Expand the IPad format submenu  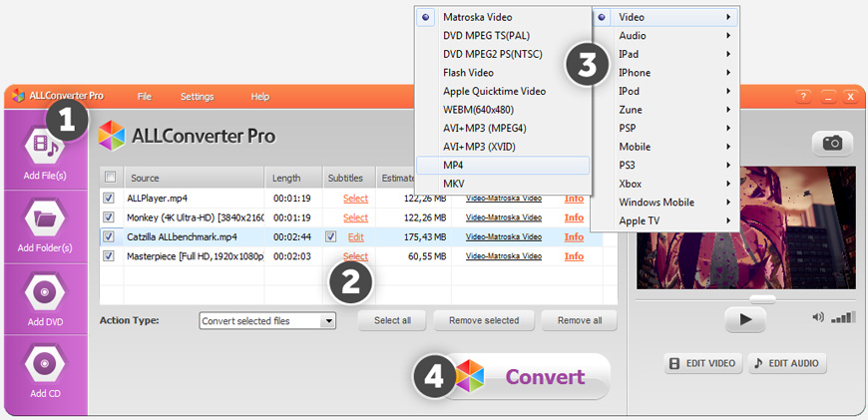[x=665, y=54]
